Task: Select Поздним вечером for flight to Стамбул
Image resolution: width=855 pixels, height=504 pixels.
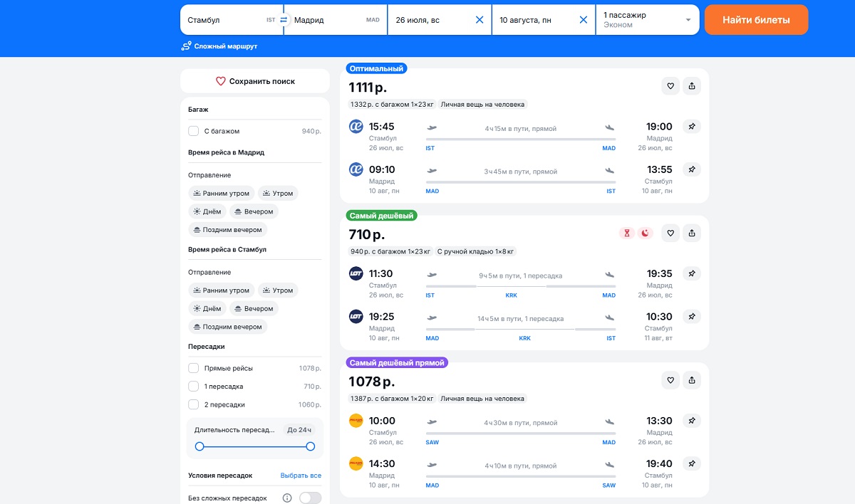Action: tap(228, 327)
